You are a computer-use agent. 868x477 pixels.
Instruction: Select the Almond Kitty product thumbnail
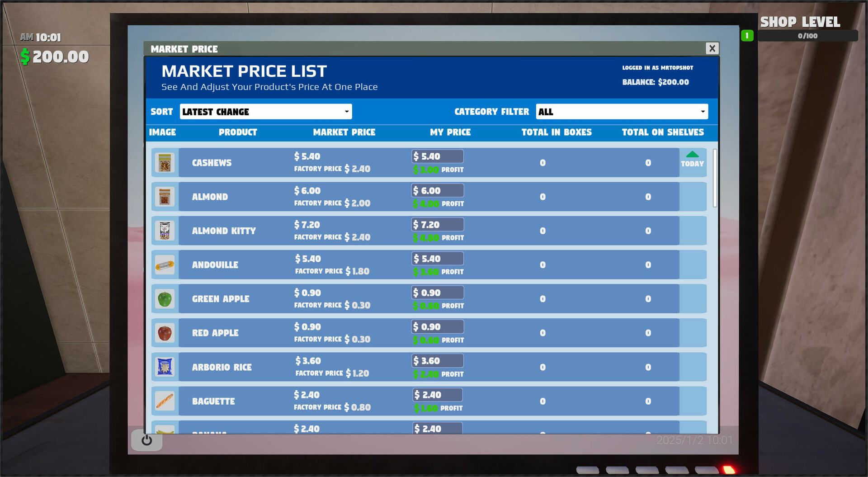[x=165, y=231]
